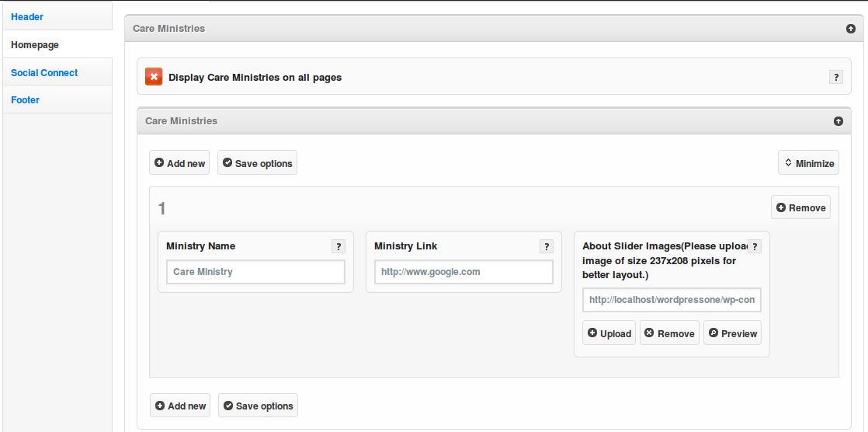Click help icon beside Ministry Name
The width and height of the screenshot is (868, 432).
pos(339,246)
